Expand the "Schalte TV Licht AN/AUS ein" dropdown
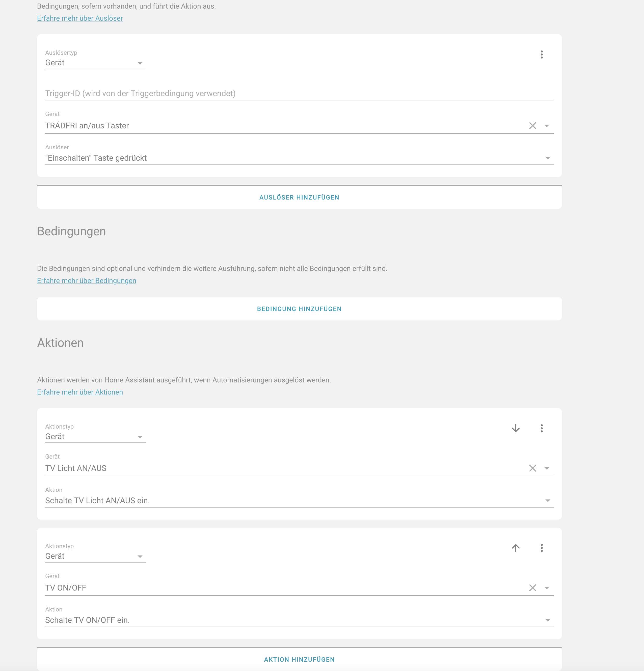The image size is (644, 671). pyautogui.click(x=547, y=501)
